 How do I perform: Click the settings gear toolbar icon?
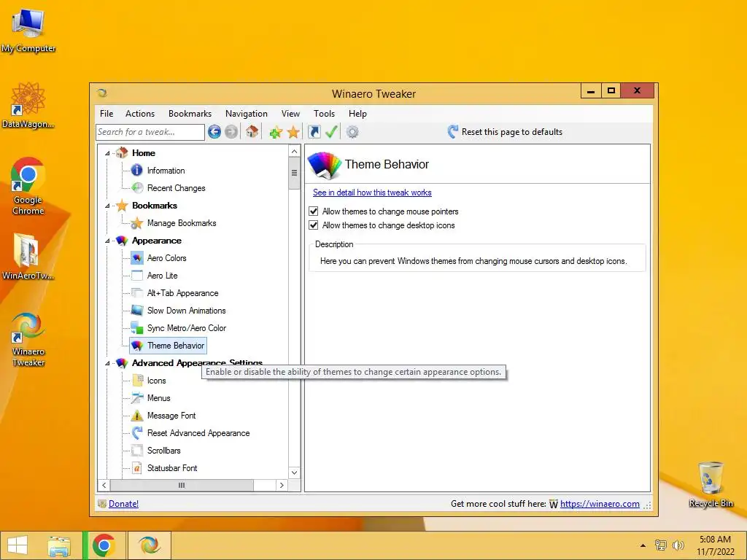pyautogui.click(x=352, y=132)
